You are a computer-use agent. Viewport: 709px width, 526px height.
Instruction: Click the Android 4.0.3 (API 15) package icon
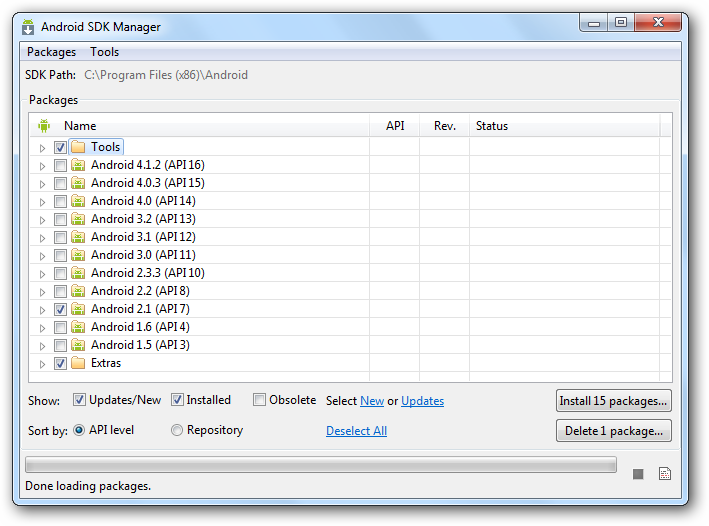(x=78, y=183)
